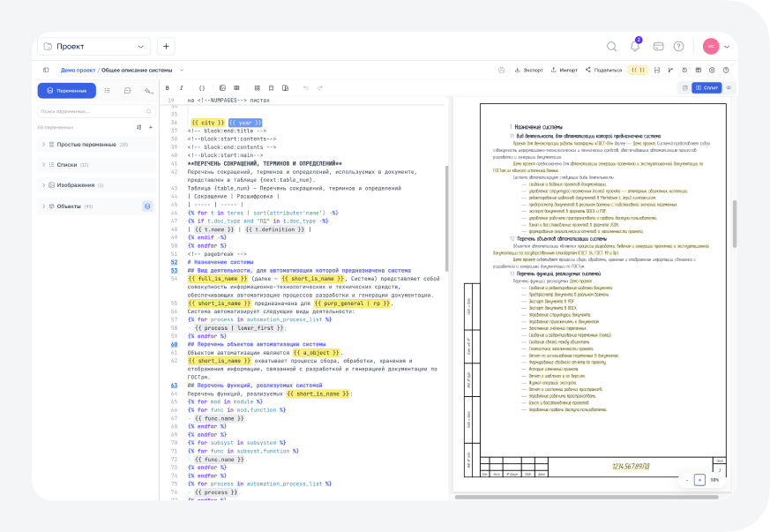Click the Экспорт button

point(528,71)
